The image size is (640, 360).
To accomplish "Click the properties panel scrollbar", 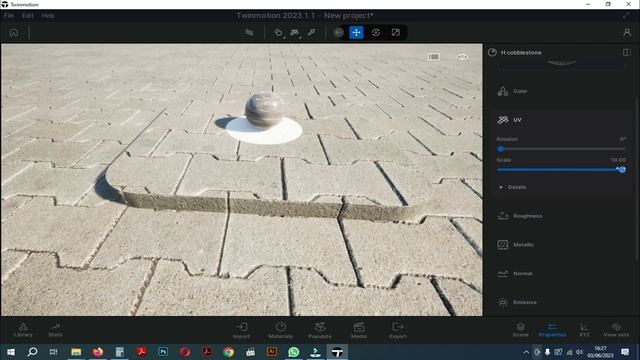I will pos(637,180).
